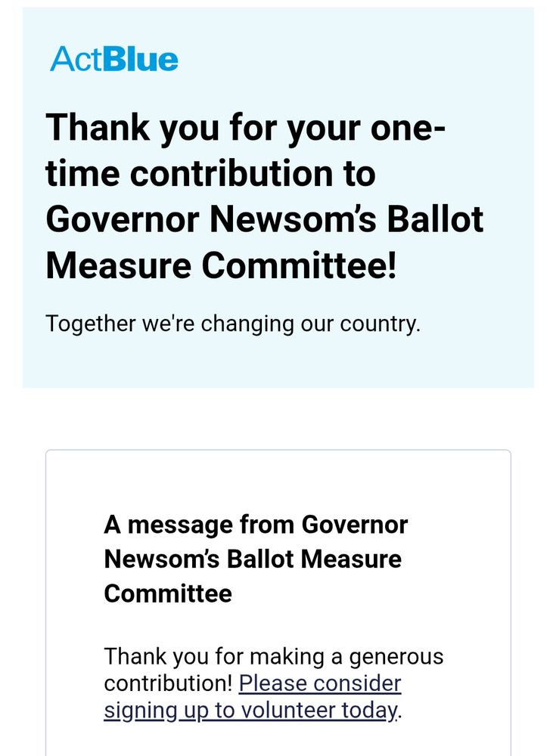Screen dimensions: 550x756
Task: Click 'Newsom's Ballot Measure' in message heading
Action: click(x=253, y=559)
